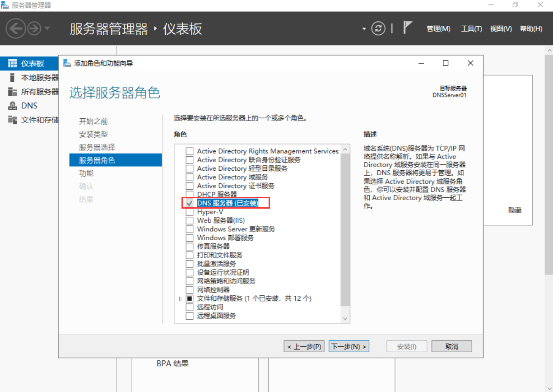Image resolution: width=553 pixels, height=392 pixels.
Task: Open the 工具(T) menu
Action: 471,28
